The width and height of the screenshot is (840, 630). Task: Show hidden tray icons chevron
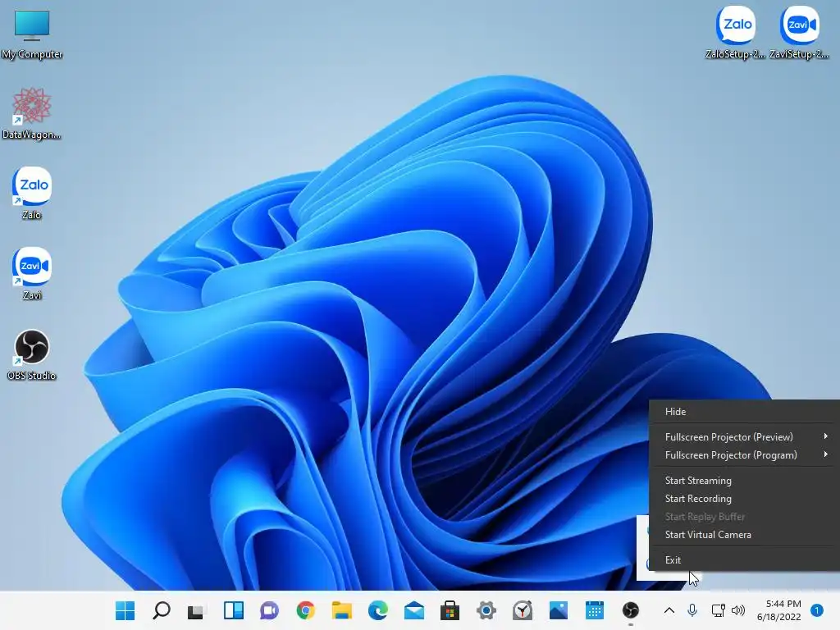pos(669,610)
